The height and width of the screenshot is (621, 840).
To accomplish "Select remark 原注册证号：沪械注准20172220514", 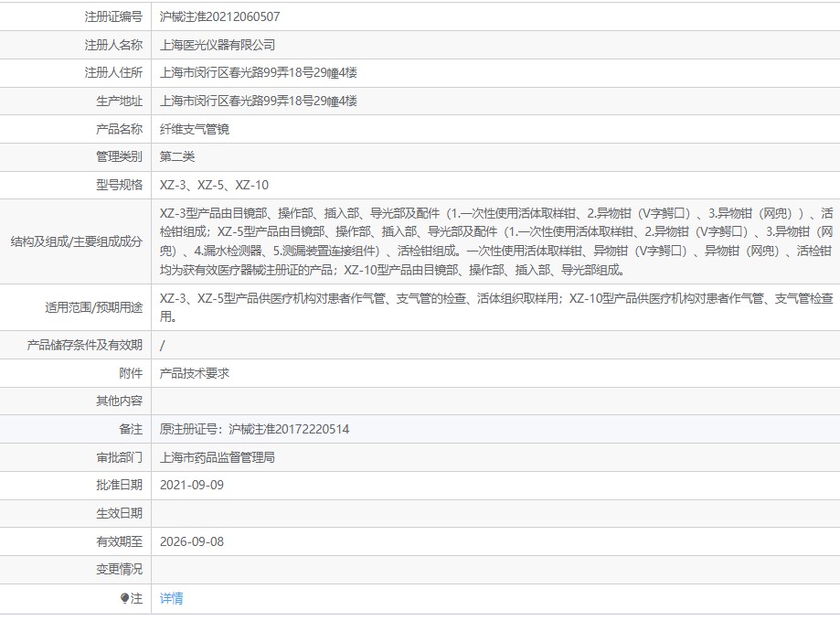I will click(254, 429).
